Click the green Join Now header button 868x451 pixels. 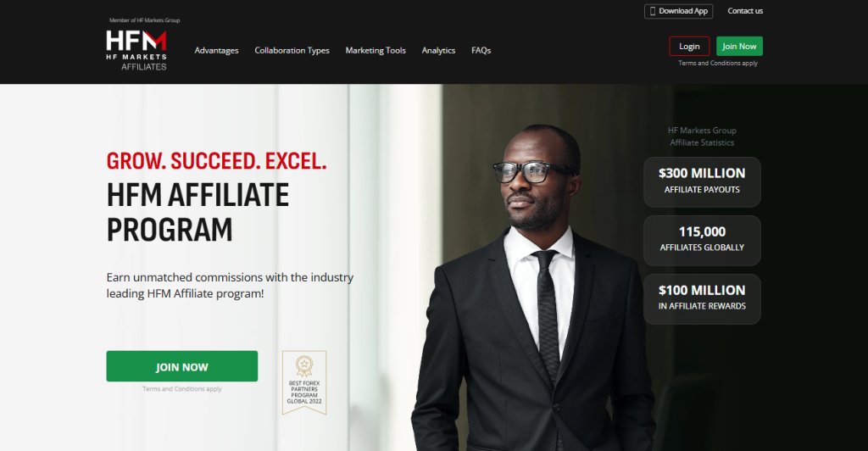[739, 47]
